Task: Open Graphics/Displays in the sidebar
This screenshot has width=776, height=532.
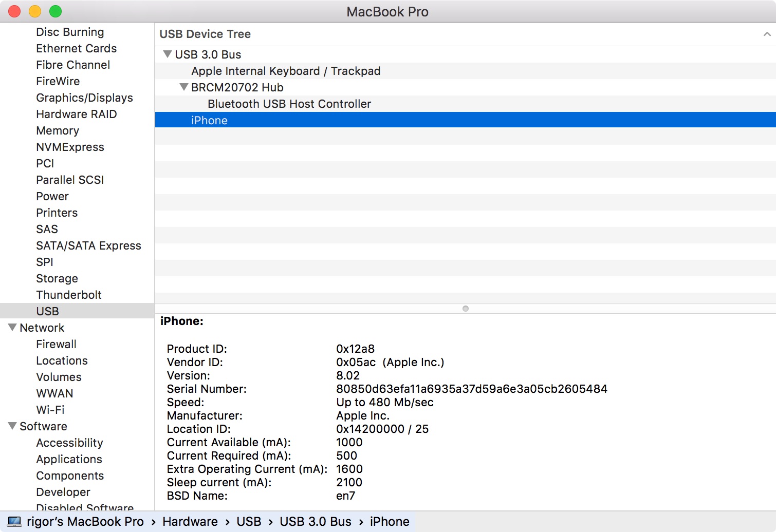Action: tap(84, 98)
